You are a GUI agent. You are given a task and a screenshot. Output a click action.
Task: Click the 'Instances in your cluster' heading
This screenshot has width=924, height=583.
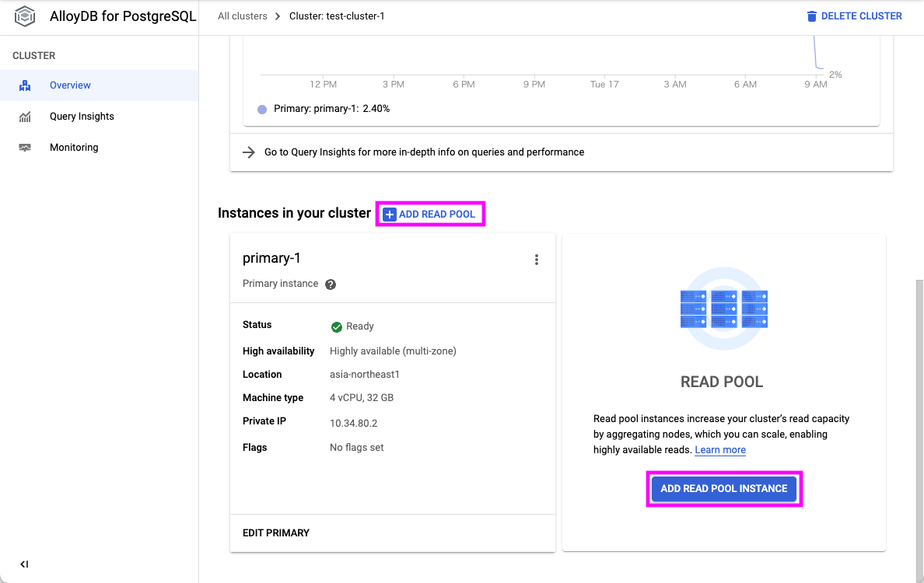coord(294,213)
